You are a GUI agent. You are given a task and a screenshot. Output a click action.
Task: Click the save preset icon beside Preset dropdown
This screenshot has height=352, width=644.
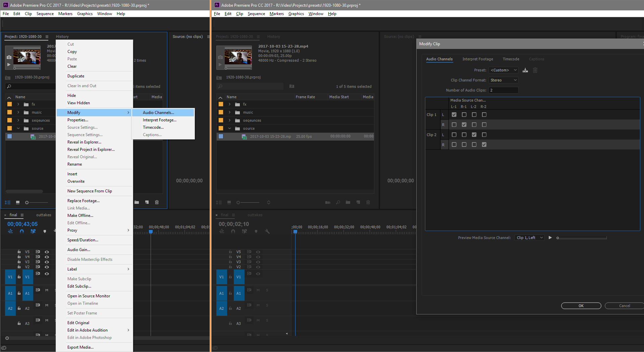[x=525, y=70]
